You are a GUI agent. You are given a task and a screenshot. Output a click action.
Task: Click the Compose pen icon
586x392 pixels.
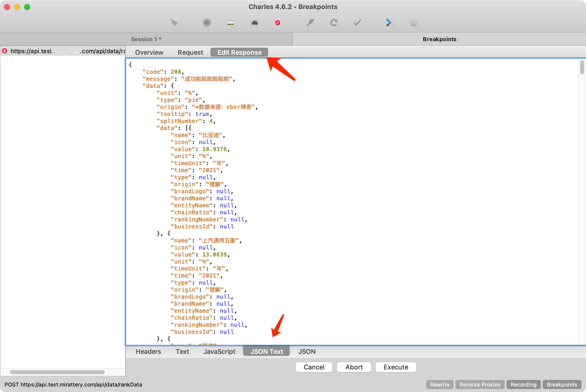(x=310, y=23)
